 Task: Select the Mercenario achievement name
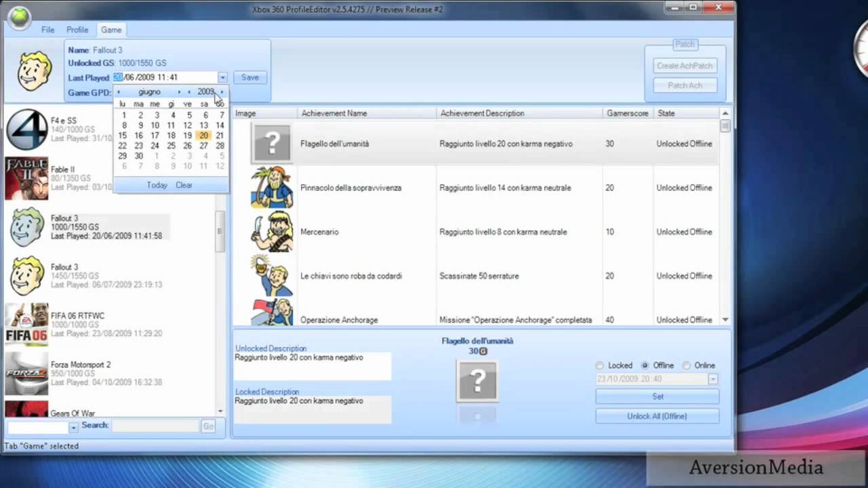320,232
